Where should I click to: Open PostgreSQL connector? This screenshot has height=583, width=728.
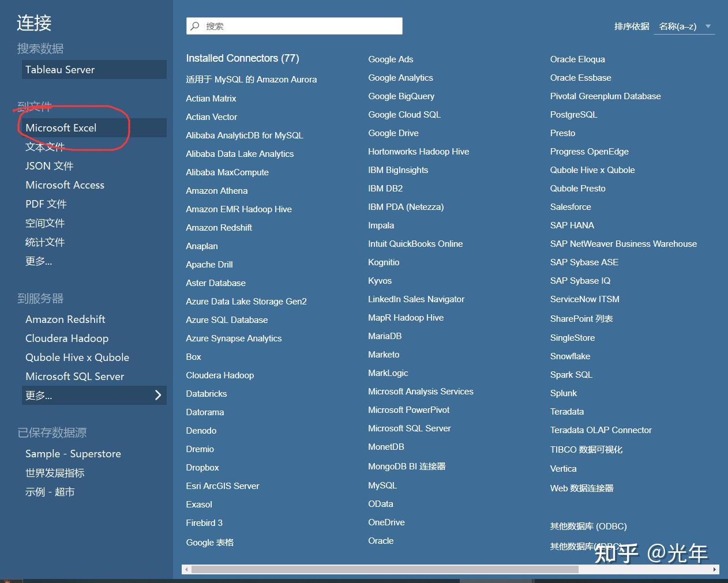pyautogui.click(x=573, y=115)
